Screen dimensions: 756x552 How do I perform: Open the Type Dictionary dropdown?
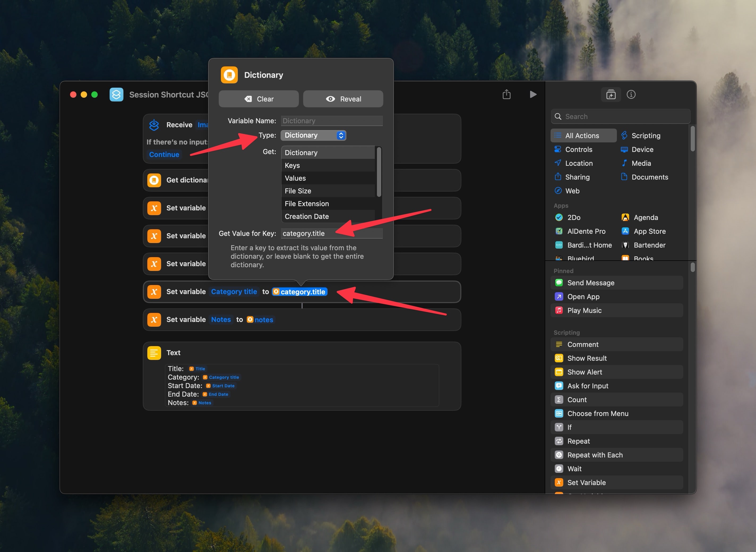[x=313, y=135]
